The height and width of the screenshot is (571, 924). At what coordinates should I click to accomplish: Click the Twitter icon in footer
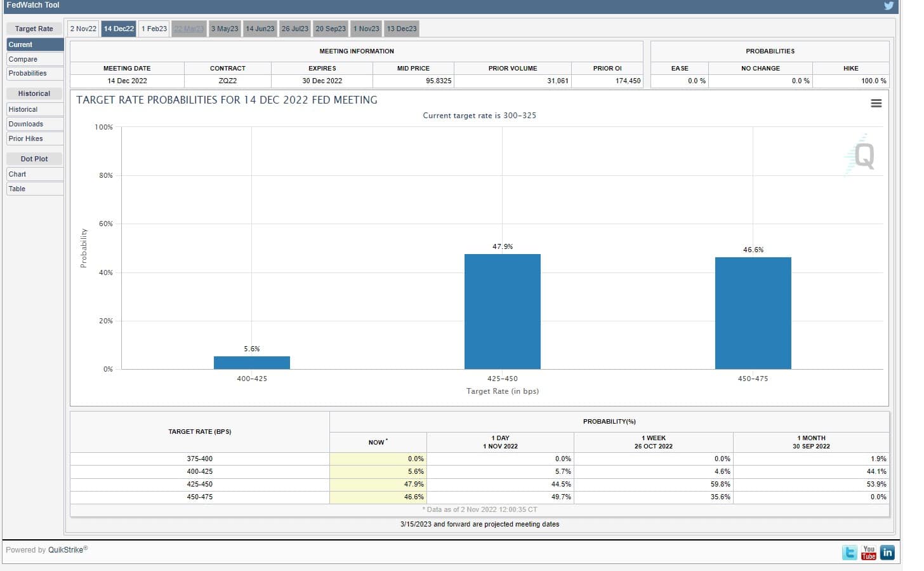pos(849,553)
